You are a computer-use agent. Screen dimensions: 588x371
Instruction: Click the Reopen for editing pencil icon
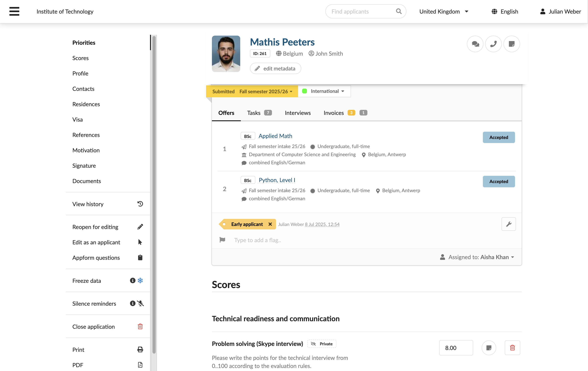pos(140,227)
